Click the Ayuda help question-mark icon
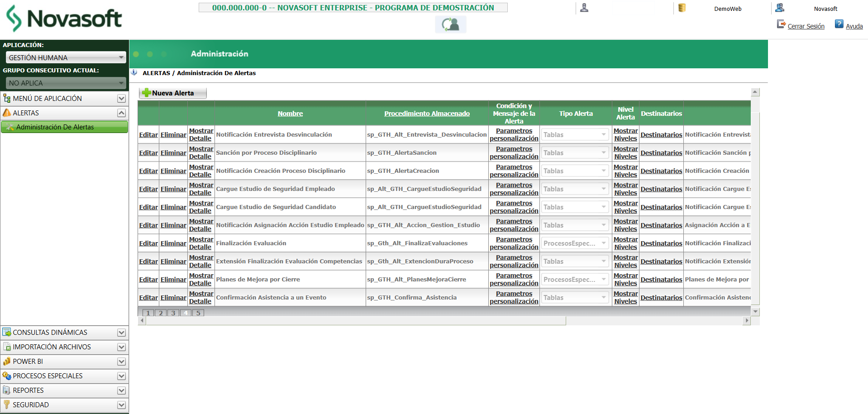The image size is (868, 414). coord(839,24)
